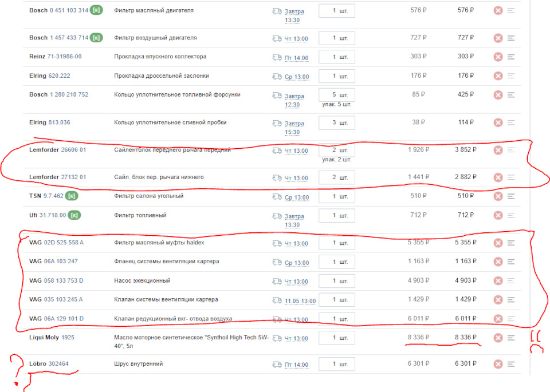
Task: Delete the Lemforder 26606 01 row
Action: point(498,150)
